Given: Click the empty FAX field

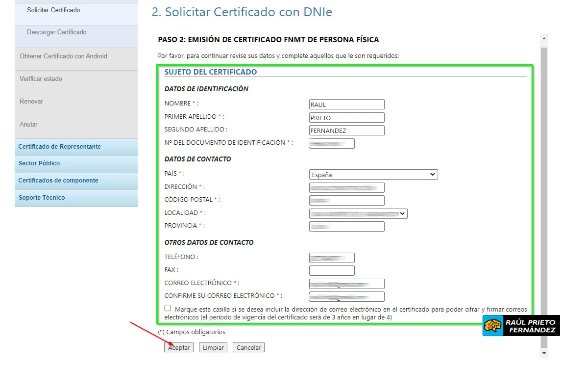Looking at the screenshot, I should click(x=332, y=270).
